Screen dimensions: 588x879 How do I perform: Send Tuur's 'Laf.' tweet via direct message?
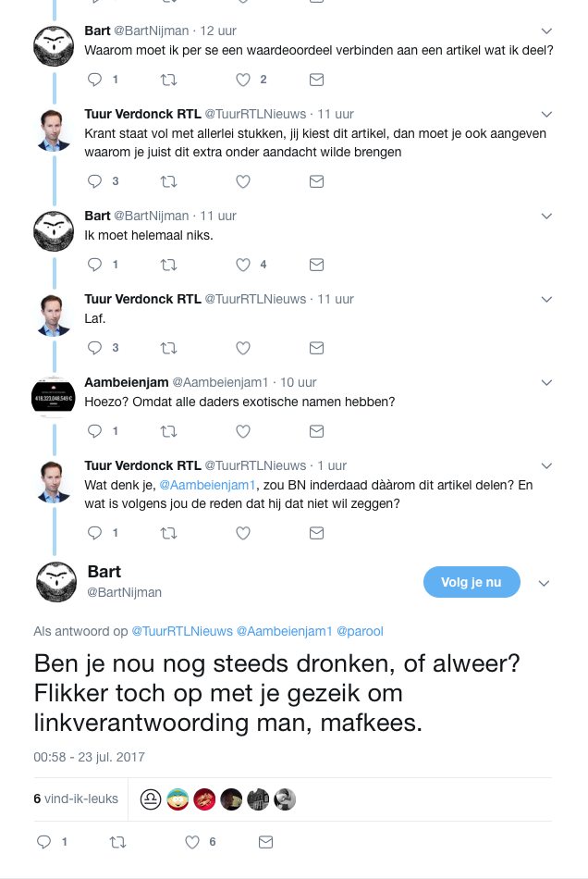coord(316,348)
